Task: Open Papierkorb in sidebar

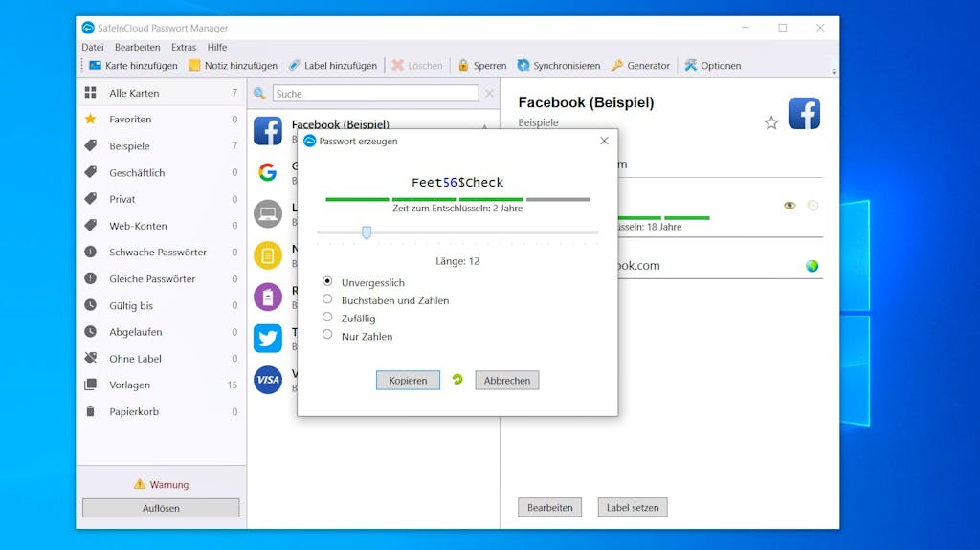Action: coord(161,411)
